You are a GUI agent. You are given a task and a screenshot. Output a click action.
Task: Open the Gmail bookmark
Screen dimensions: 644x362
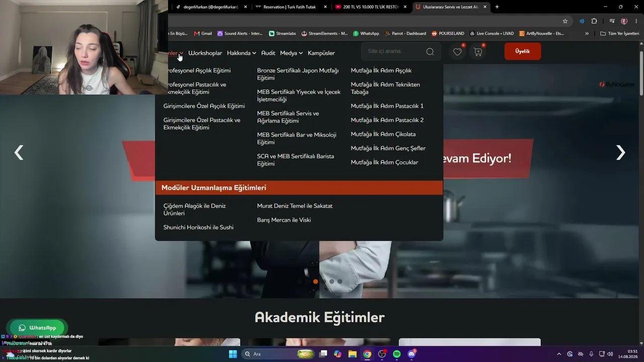203,34
